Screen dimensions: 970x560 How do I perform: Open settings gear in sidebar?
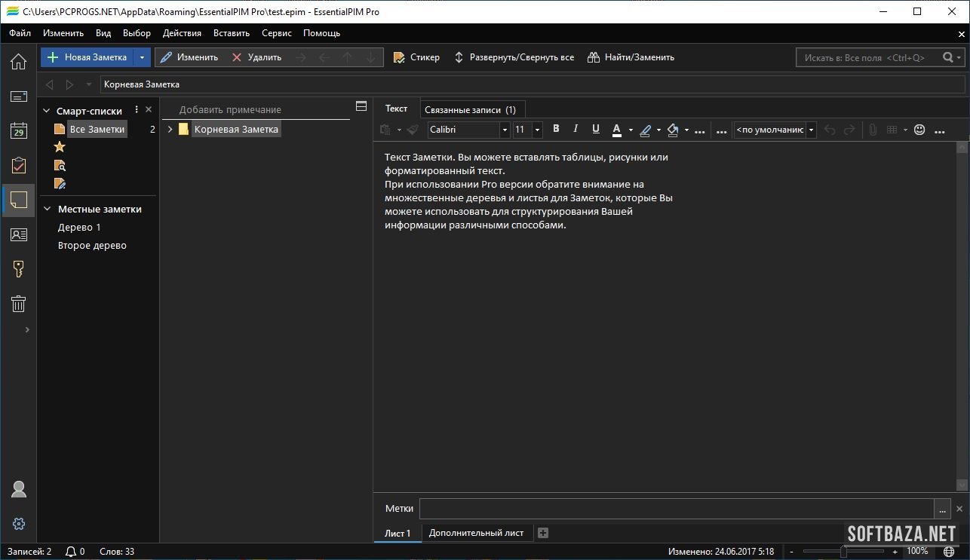tap(19, 524)
